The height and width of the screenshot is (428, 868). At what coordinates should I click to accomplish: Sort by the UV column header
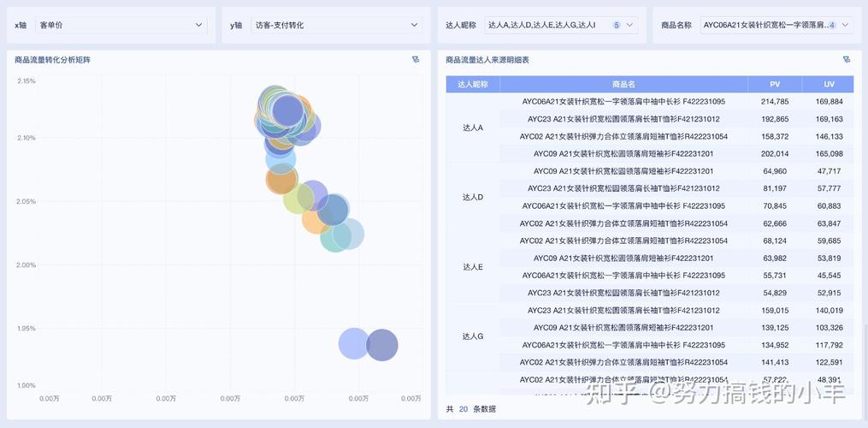[828, 85]
